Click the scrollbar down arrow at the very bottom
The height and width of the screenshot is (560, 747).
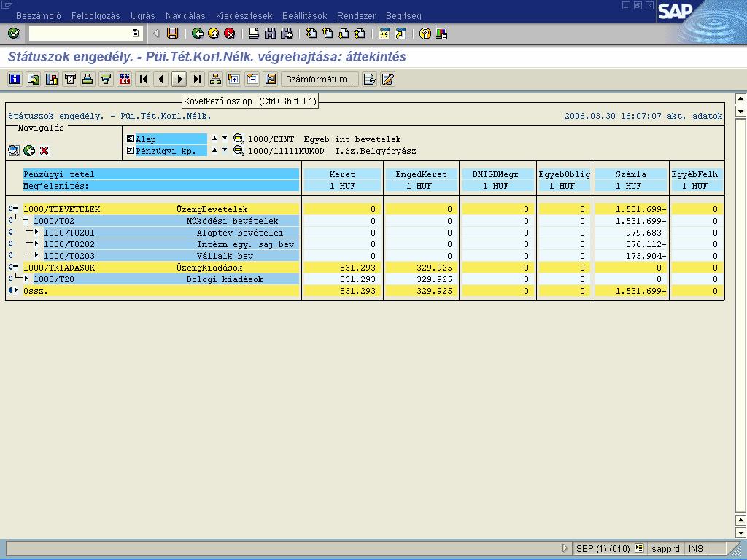pos(741,532)
